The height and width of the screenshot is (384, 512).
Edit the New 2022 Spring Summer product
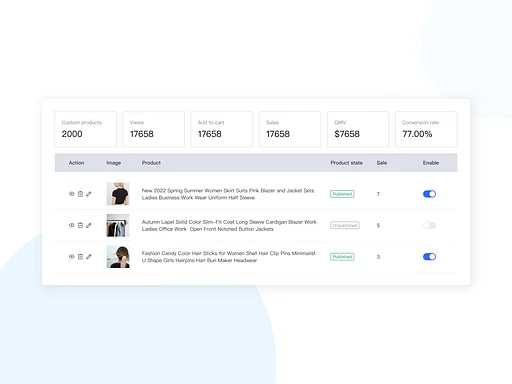pyautogui.click(x=89, y=194)
